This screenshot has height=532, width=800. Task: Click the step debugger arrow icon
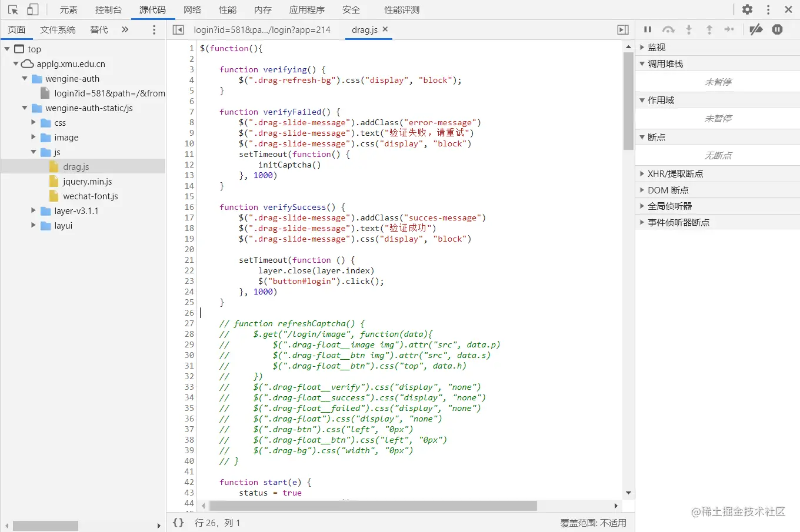tap(729, 29)
